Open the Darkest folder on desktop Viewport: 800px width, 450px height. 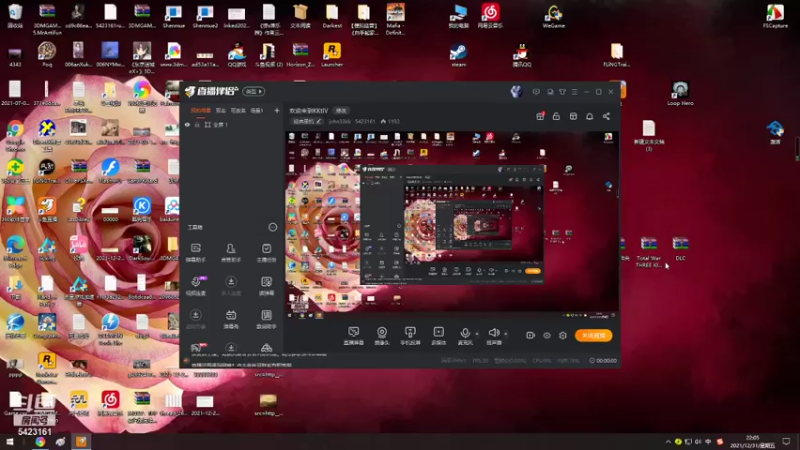click(332, 16)
